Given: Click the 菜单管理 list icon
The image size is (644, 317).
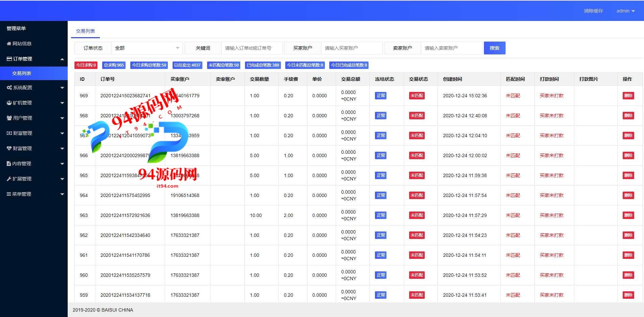Looking at the screenshot, I should coord(9,194).
